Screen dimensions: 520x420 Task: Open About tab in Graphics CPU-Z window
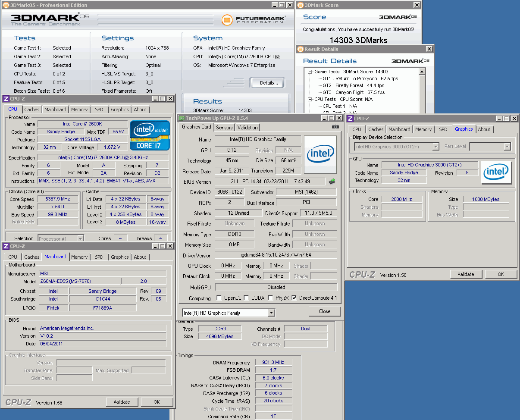pos(484,129)
